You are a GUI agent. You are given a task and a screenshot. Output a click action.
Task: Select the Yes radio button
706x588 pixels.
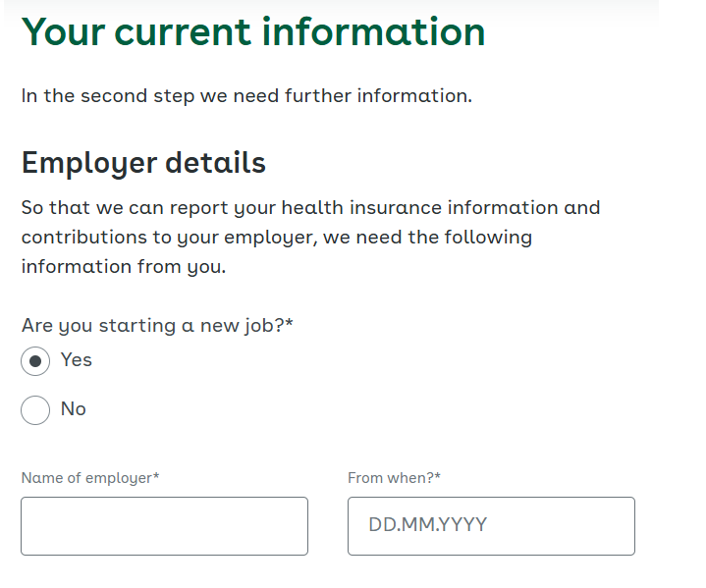click(x=35, y=361)
